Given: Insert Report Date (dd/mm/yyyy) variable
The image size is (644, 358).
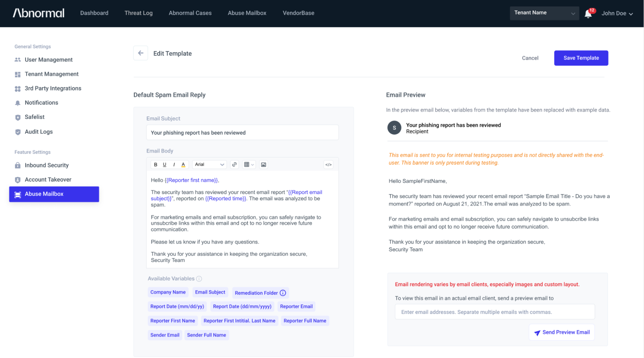Looking at the screenshot, I should [x=242, y=306].
